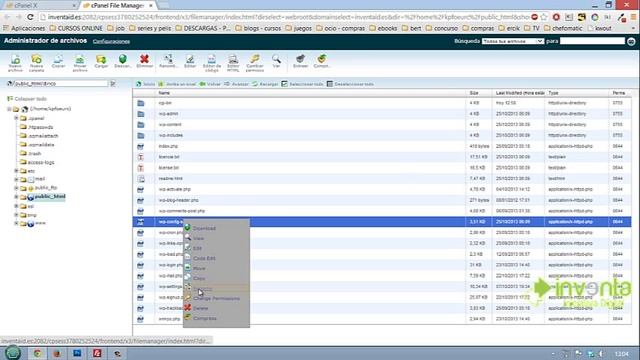Image resolution: width=640 pixels, height=360 pixels.
Task: Click the Recargar button
Action: [x=265, y=84]
